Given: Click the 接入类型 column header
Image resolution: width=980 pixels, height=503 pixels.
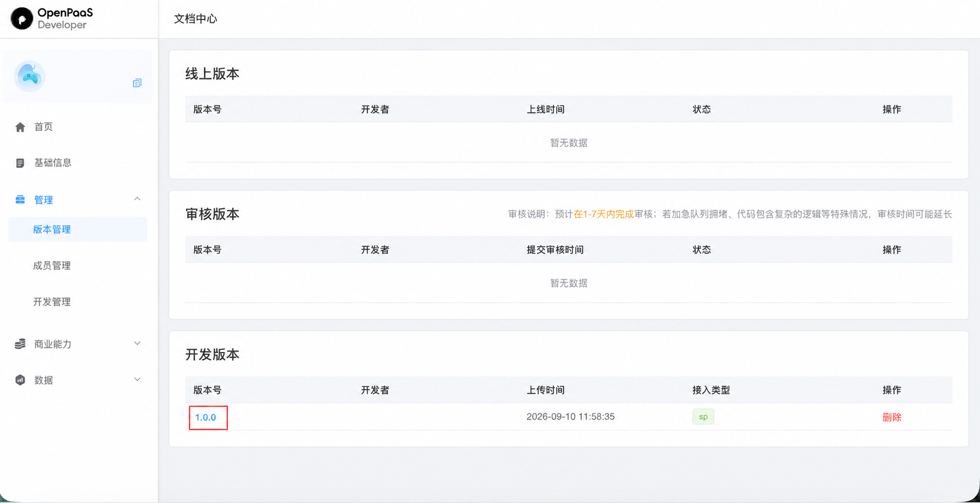Looking at the screenshot, I should click(711, 390).
